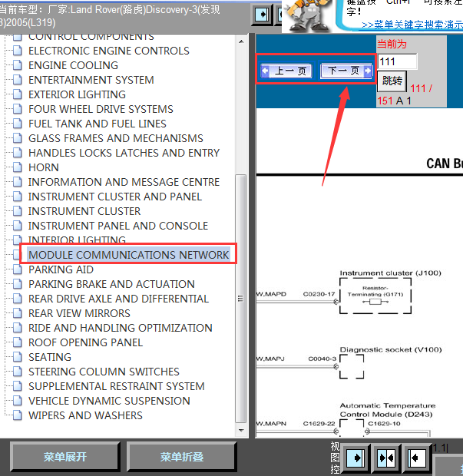Viewport: 463px width, 476px height.
Task: Open INSTRUMENT PANEL AND CONSOLE
Action: 118,226
